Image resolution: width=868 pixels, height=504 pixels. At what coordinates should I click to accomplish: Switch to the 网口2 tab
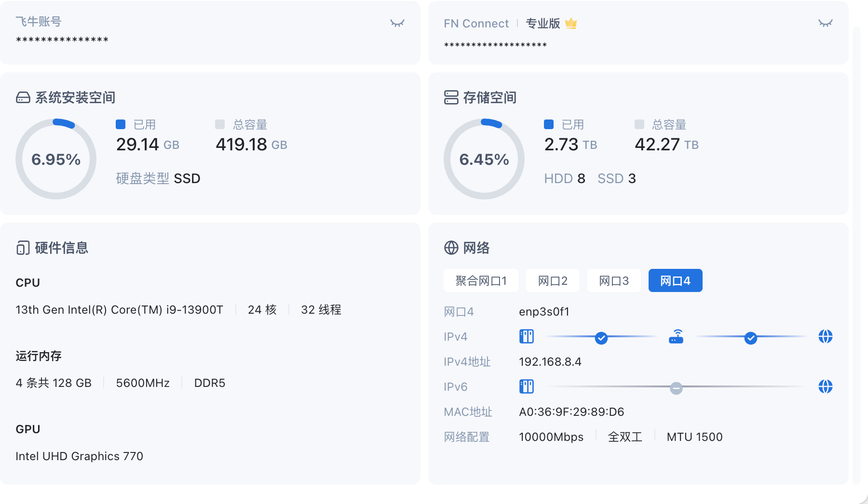(x=553, y=281)
